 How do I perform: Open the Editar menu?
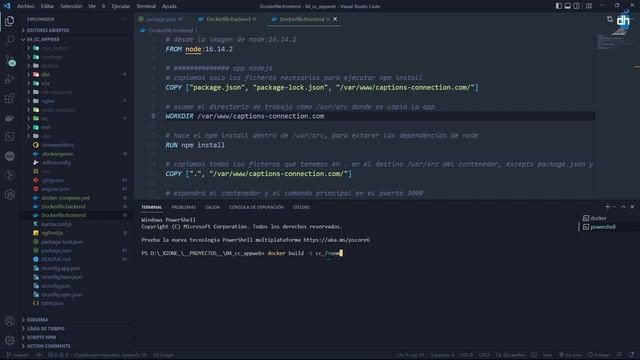pyautogui.click(x=47, y=6)
